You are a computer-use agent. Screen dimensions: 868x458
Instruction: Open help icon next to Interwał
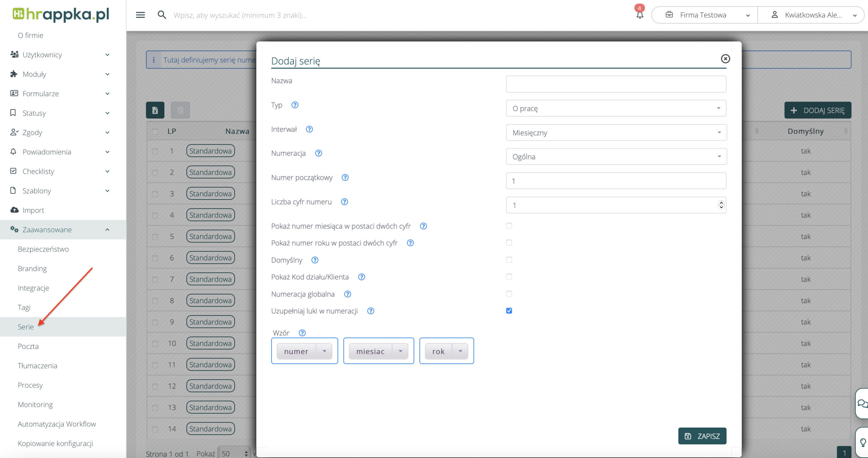click(309, 129)
